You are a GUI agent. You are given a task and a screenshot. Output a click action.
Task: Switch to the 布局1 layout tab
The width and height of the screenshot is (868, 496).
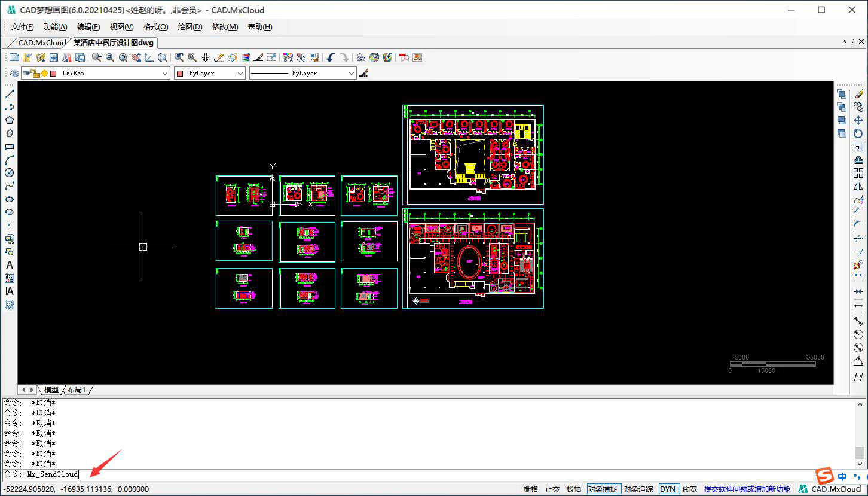coord(77,390)
